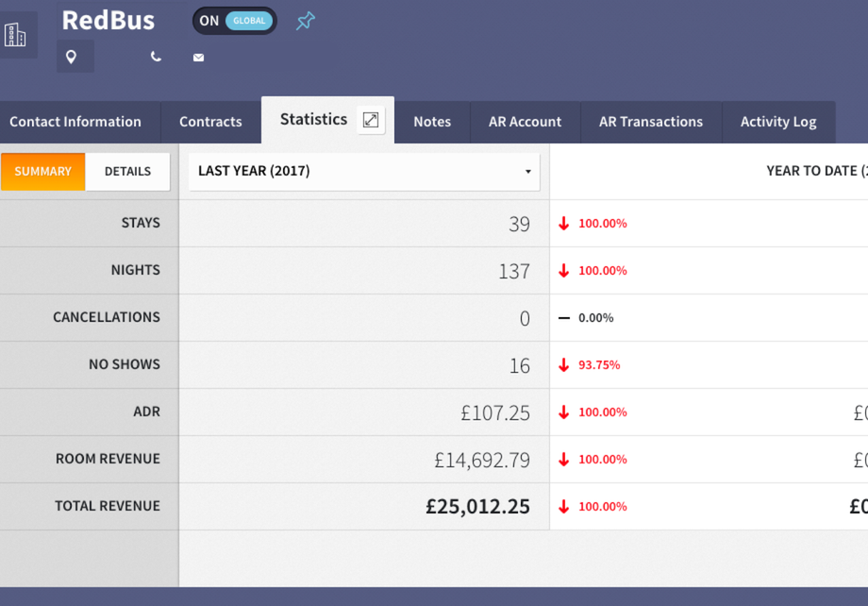Switch to the Contact Information tab
Screen dimensions: 868x606
75,122
